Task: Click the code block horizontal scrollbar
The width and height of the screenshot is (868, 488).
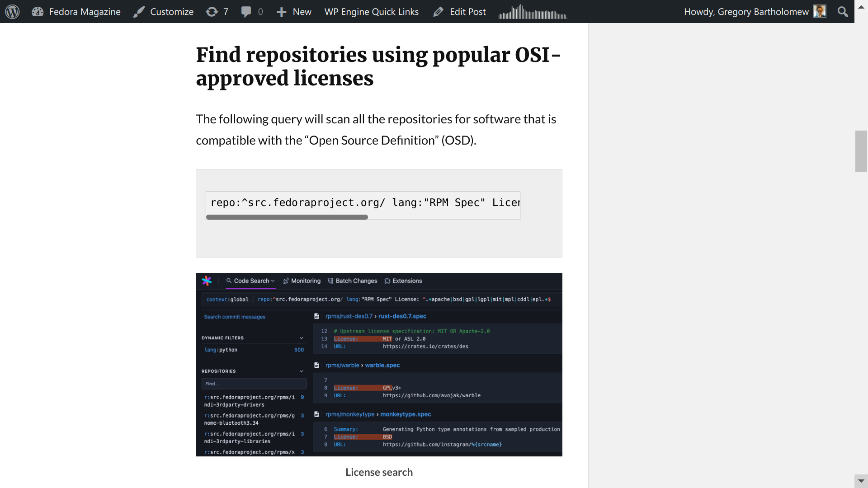Action: [287, 217]
